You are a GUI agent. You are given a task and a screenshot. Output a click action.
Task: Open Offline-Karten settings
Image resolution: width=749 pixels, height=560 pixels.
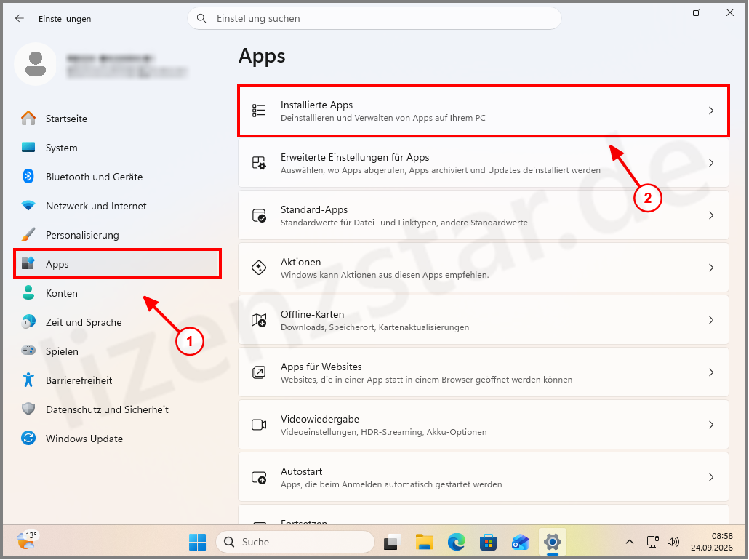click(x=484, y=320)
